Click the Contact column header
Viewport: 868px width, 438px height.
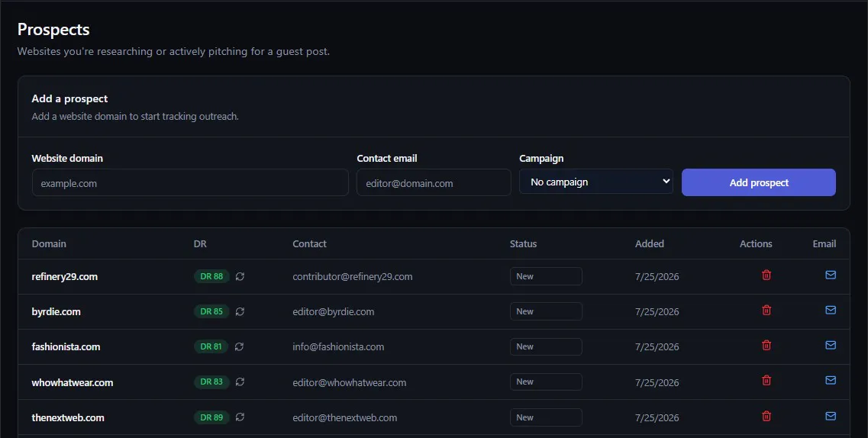click(x=309, y=244)
